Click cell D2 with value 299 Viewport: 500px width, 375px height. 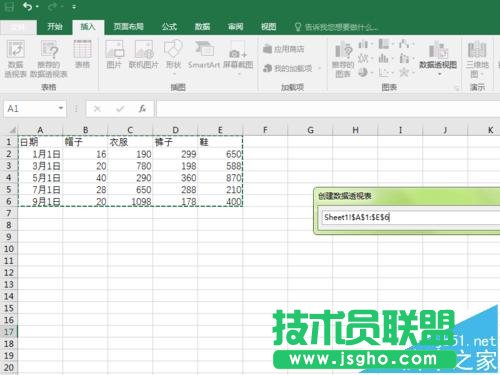coord(175,154)
